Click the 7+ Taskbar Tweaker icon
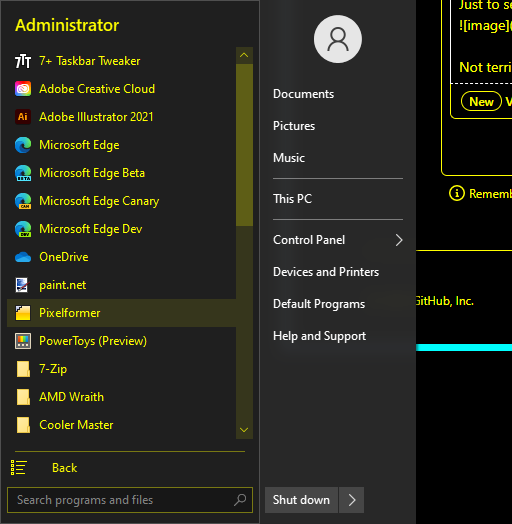Viewport: 512px width, 524px height. pos(23,61)
